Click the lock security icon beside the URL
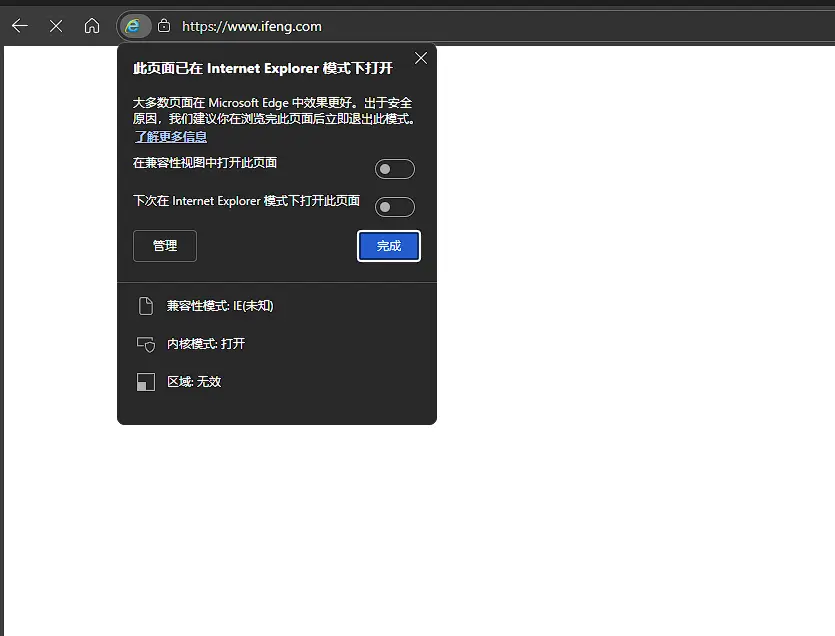This screenshot has height=636, width=835. 166,26
